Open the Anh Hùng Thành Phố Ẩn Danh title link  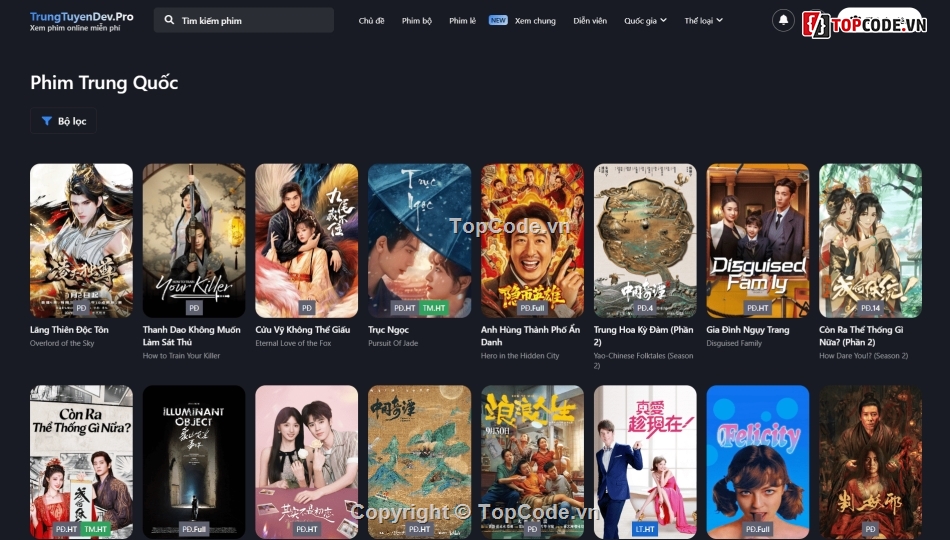pyautogui.click(x=530, y=335)
